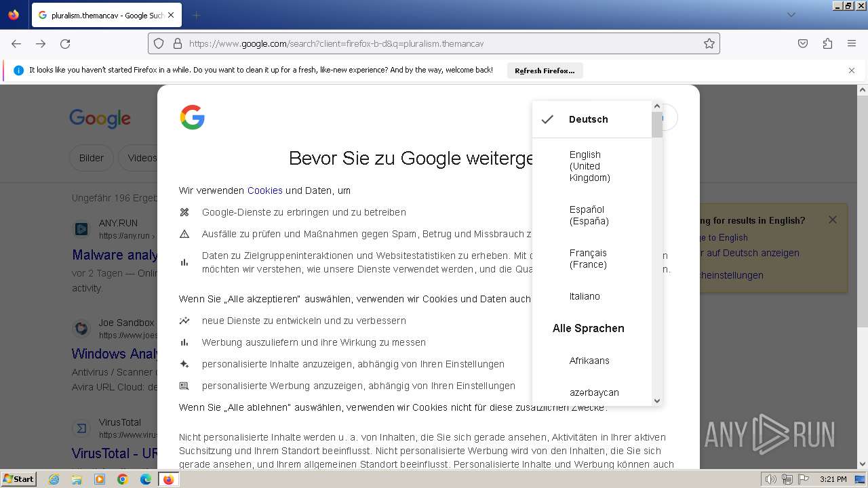
Task: Launch Chrome from taskbar
Action: 123,479
